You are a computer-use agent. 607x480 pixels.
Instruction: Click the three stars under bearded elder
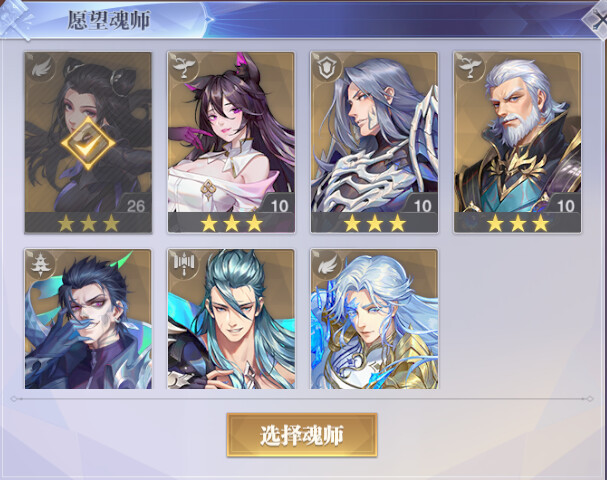[x=518, y=223]
